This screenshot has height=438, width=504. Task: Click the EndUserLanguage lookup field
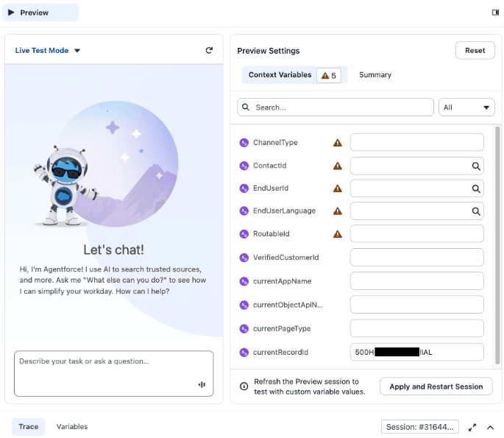pyautogui.click(x=417, y=211)
